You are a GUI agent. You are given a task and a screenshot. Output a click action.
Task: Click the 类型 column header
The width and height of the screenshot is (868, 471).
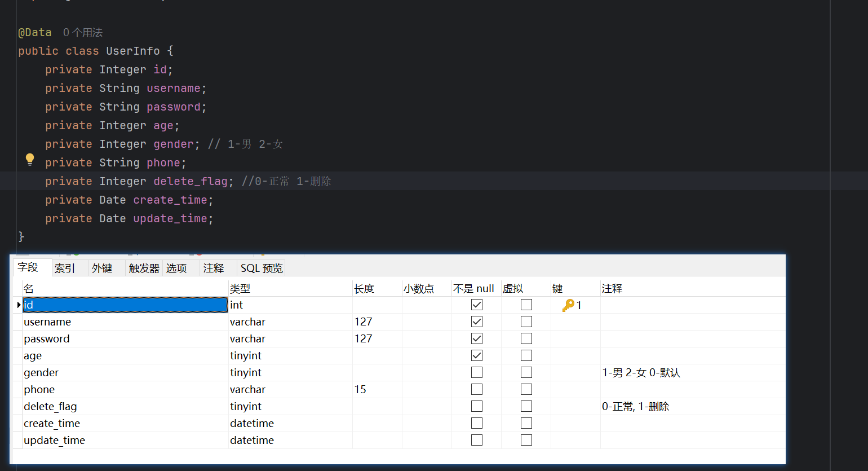(290, 289)
